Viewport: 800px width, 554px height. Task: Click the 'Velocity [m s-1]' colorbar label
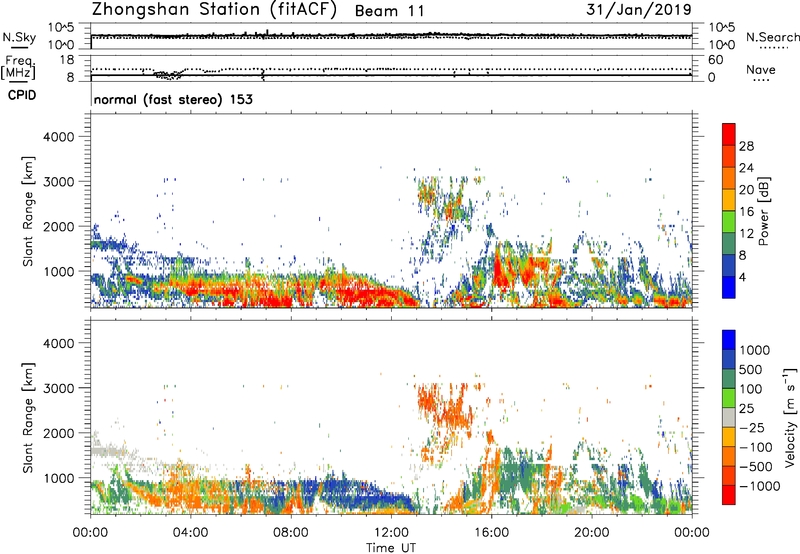coord(790,417)
